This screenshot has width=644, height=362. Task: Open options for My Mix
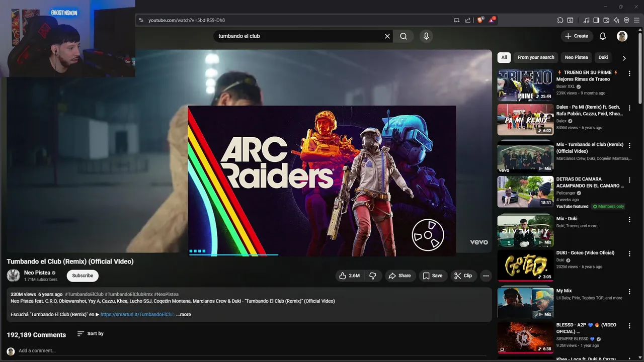[x=629, y=292]
